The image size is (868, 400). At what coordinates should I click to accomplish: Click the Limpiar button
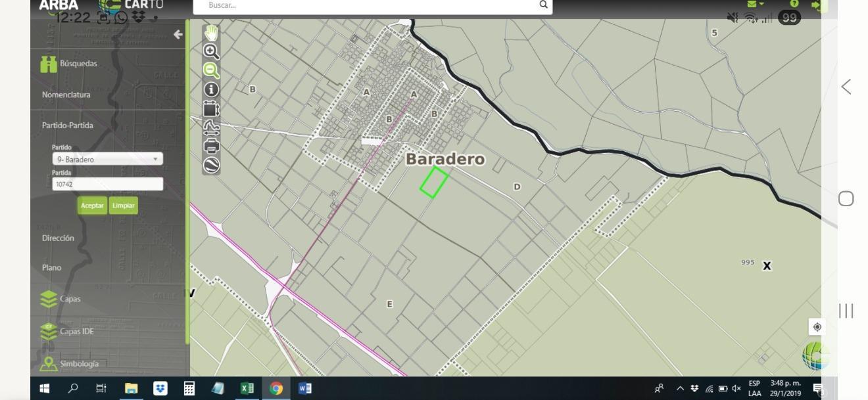click(x=124, y=206)
